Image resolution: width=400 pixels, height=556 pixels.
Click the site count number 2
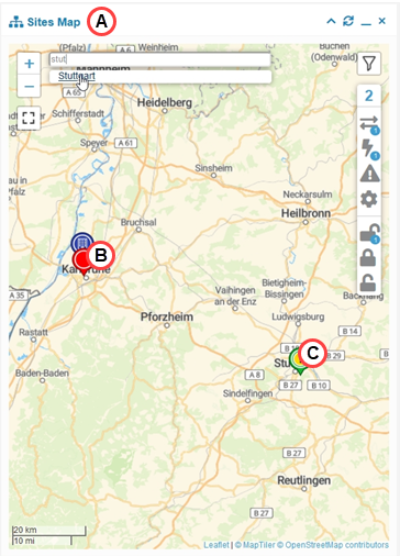pos(369,95)
